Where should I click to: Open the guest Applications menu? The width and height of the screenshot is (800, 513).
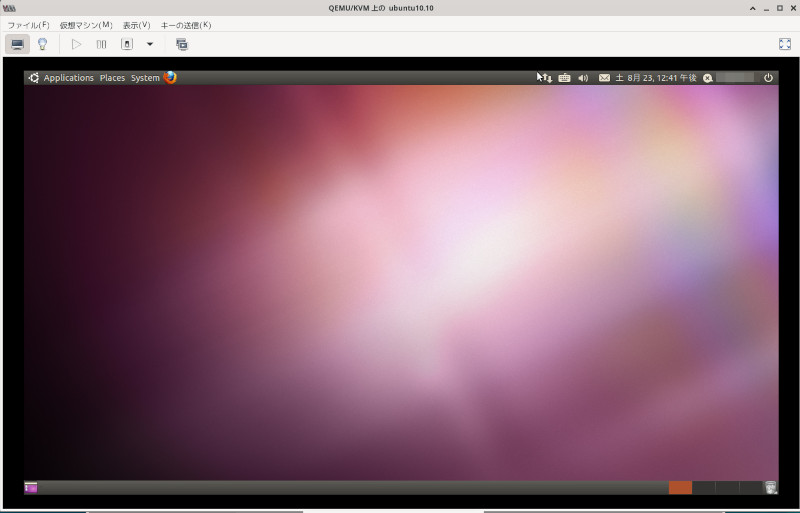point(68,78)
